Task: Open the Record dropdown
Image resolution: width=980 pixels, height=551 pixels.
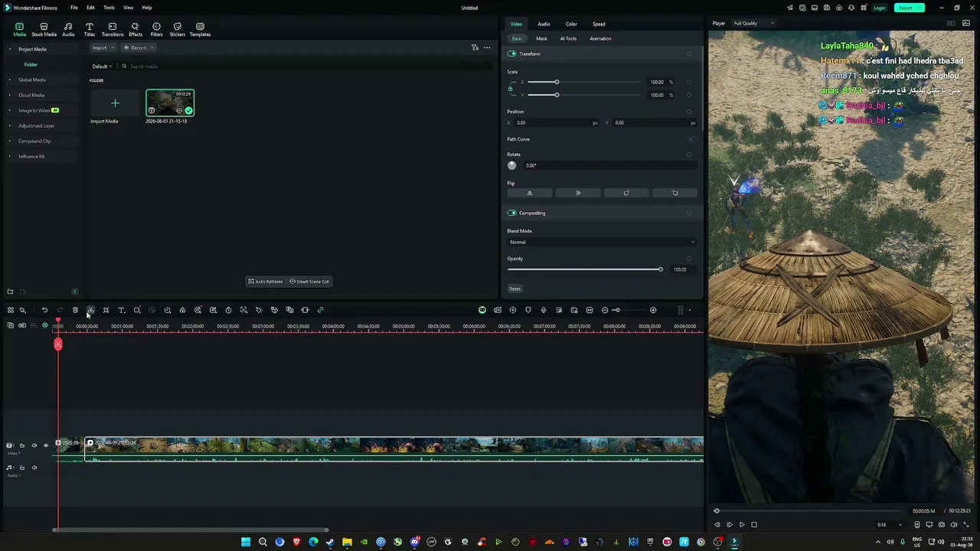Action: point(139,47)
